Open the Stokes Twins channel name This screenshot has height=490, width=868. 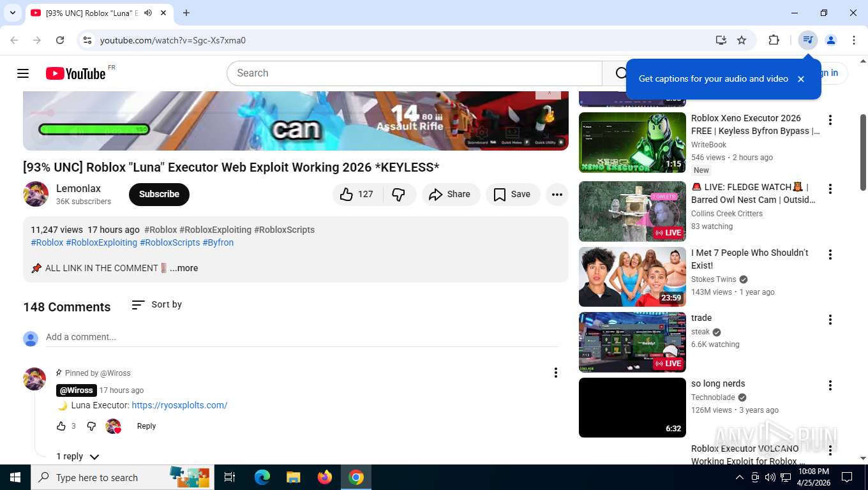(x=714, y=279)
